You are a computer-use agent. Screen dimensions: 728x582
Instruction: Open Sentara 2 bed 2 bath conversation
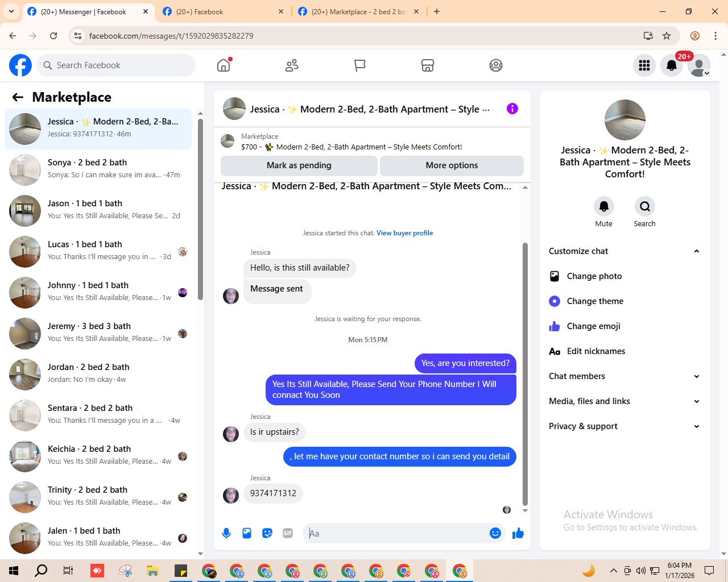[x=98, y=415]
